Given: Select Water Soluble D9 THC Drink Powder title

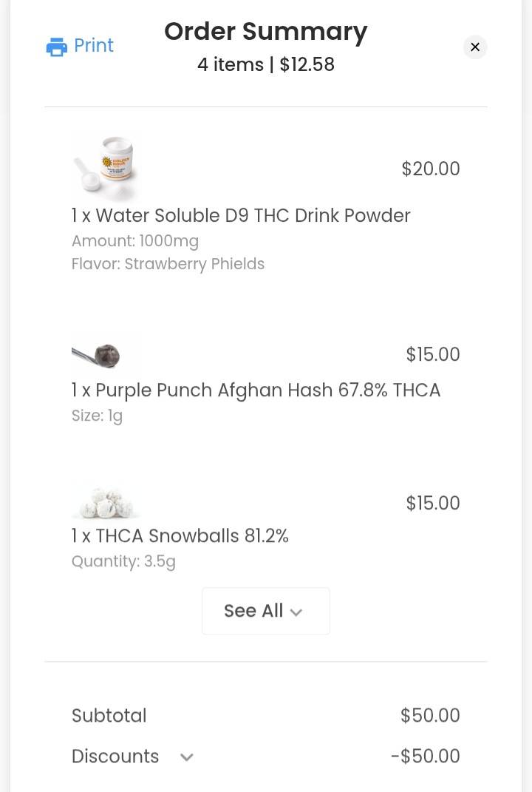Looking at the screenshot, I should [241, 216].
